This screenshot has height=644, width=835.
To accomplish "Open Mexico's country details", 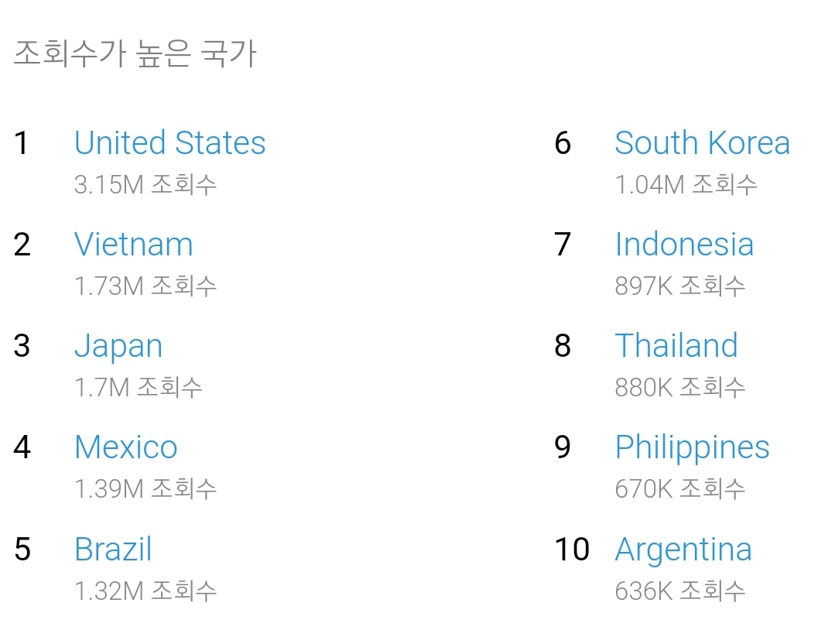I will (125, 447).
